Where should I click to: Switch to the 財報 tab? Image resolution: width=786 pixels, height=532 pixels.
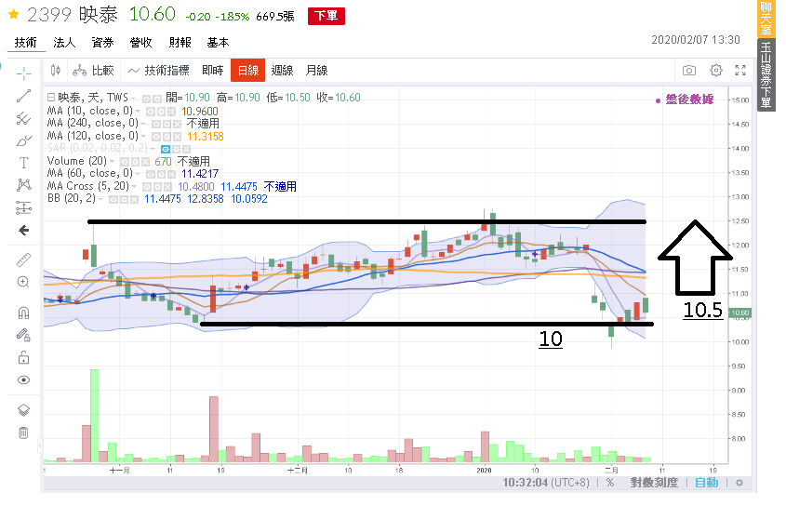pyautogui.click(x=180, y=43)
